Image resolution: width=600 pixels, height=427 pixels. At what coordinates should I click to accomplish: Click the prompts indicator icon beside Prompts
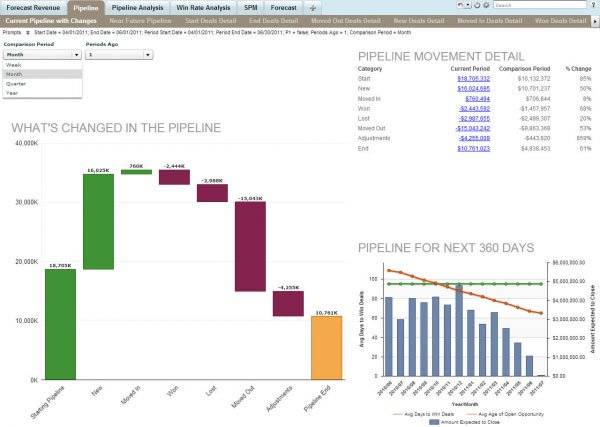point(28,33)
